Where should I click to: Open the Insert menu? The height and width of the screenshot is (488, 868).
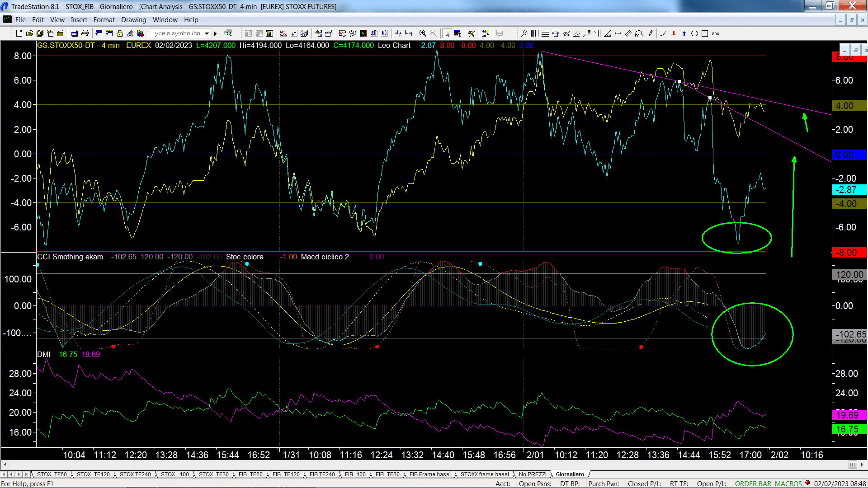click(79, 20)
